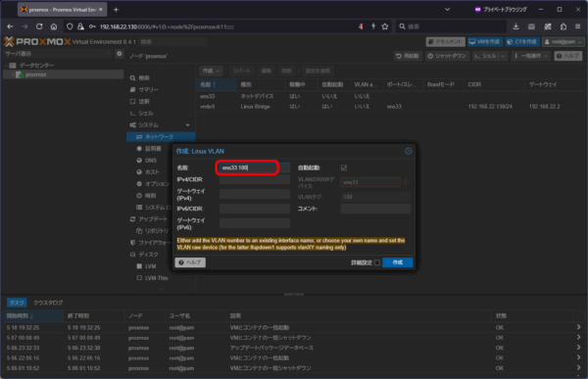Click the Proxmox header search field
The height and width of the screenshot is (379, 588).
click(x=172, y=41)
